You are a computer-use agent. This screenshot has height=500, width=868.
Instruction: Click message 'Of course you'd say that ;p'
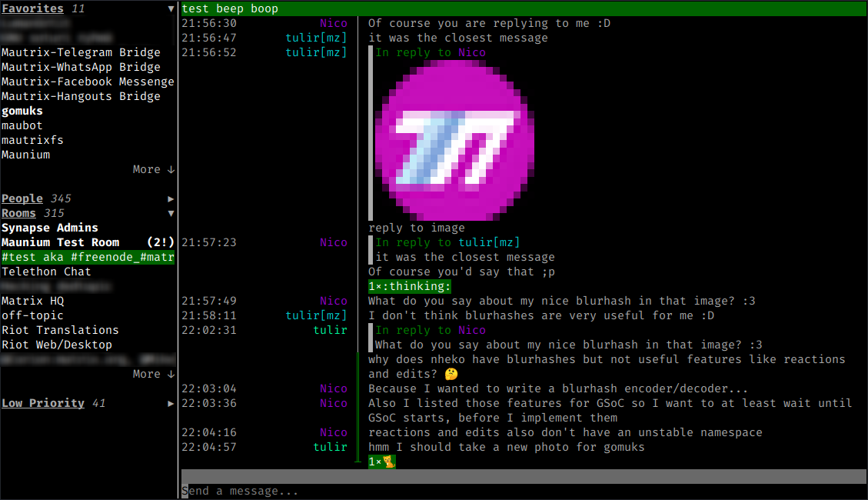tap(462, 272)
